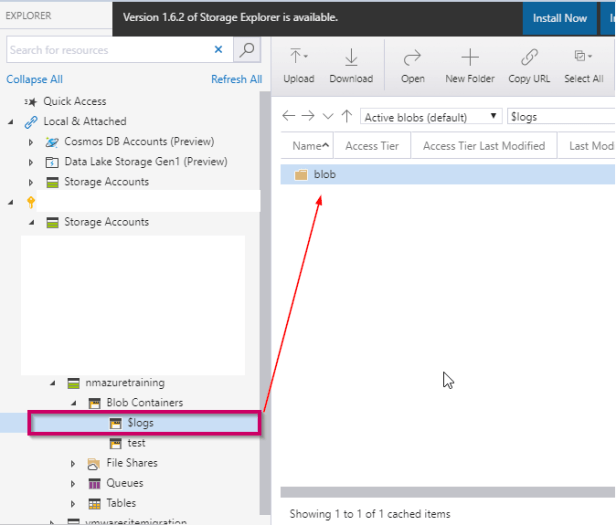Screen dimensions: 616x525
Task: Open the Active blobs (default) dropdown
Action: click(x=431, y=117)
